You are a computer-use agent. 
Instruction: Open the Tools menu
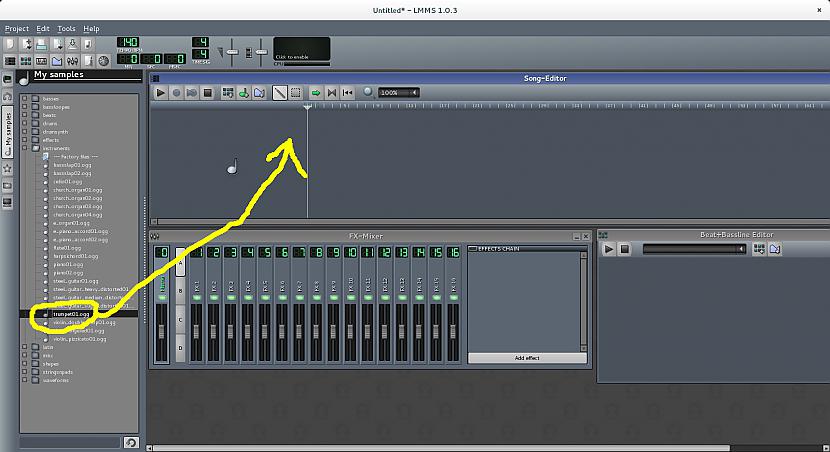click(x=66, y=29)
